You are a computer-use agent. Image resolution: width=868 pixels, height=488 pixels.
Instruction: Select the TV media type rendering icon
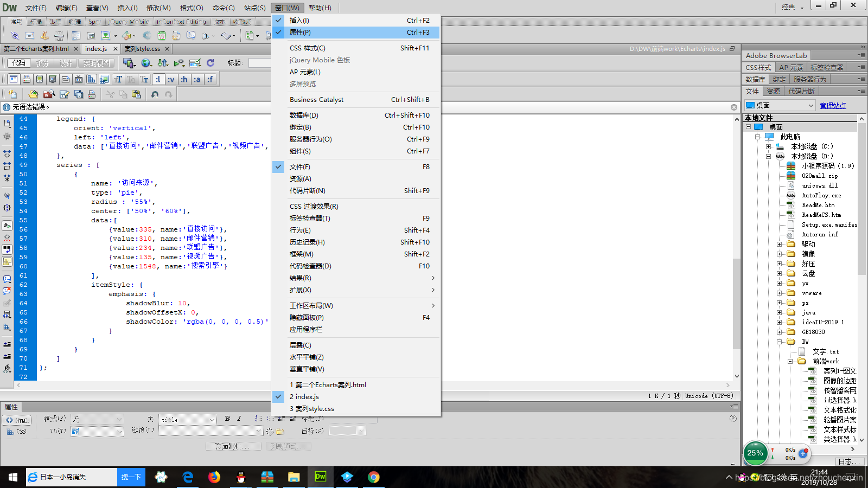(x=79, y=79)
